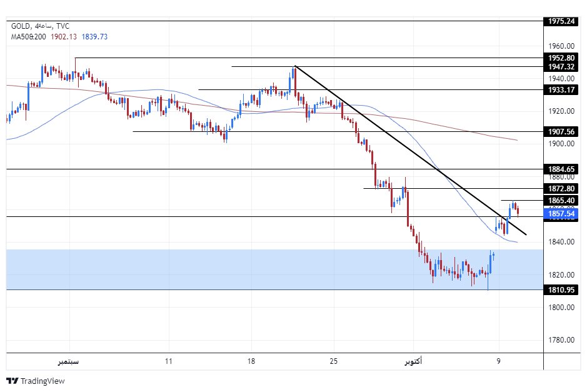This screenshot has width=587, height=392.
Task: Select the 1884.65 price label
Action: pos(561,169)
